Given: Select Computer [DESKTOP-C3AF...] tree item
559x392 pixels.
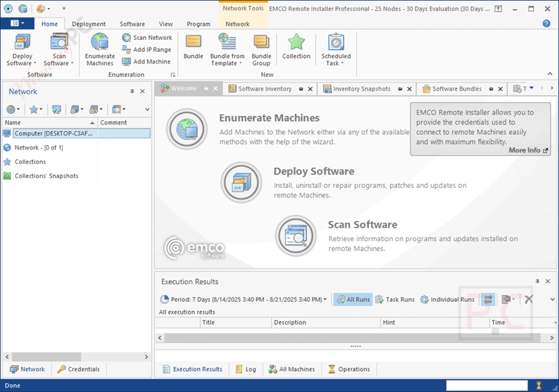Looking at the screenshot, I should (76, 133).
